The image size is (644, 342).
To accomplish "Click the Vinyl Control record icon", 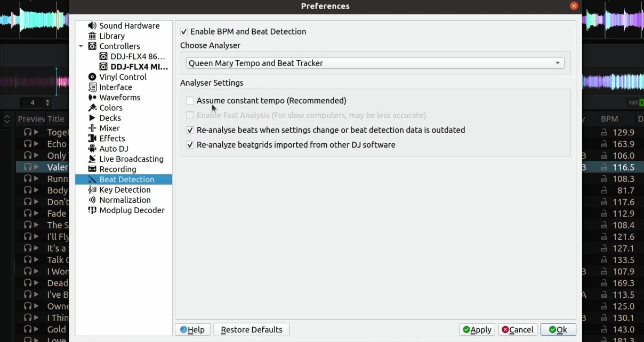I will 92,77.
